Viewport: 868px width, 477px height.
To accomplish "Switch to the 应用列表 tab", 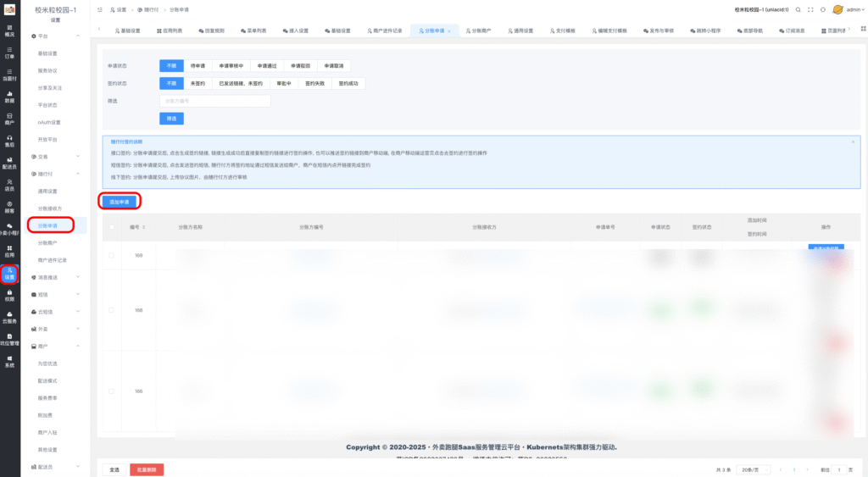I will click(170, 31).
